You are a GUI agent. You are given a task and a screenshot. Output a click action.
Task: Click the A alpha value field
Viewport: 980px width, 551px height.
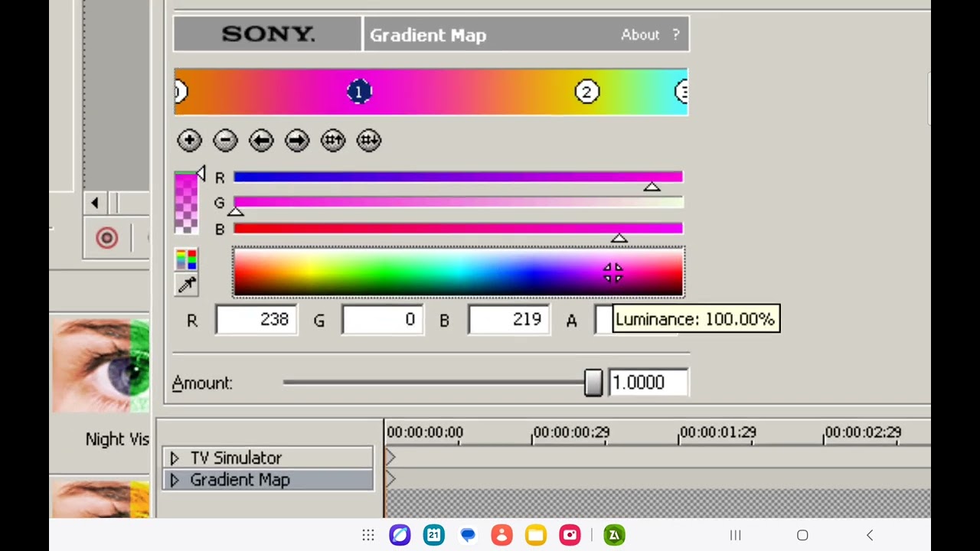pyautogui.click(x=604, y=320)
